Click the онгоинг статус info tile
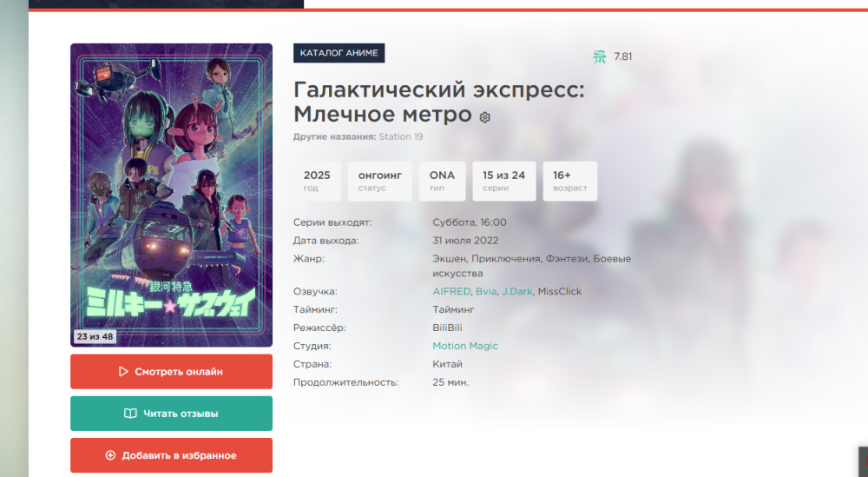This screenshot has width=868, height=477. click(x=380, y=182)
